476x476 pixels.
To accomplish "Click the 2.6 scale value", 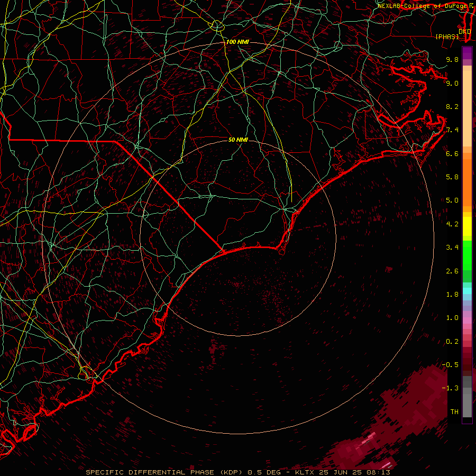I will (x=452, y=271).
